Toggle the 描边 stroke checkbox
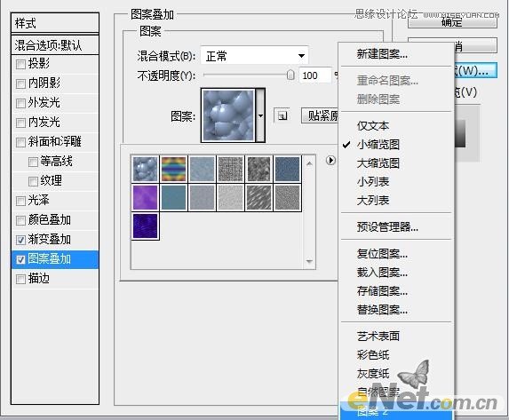The image size is (509, 420). coord(20,279)
